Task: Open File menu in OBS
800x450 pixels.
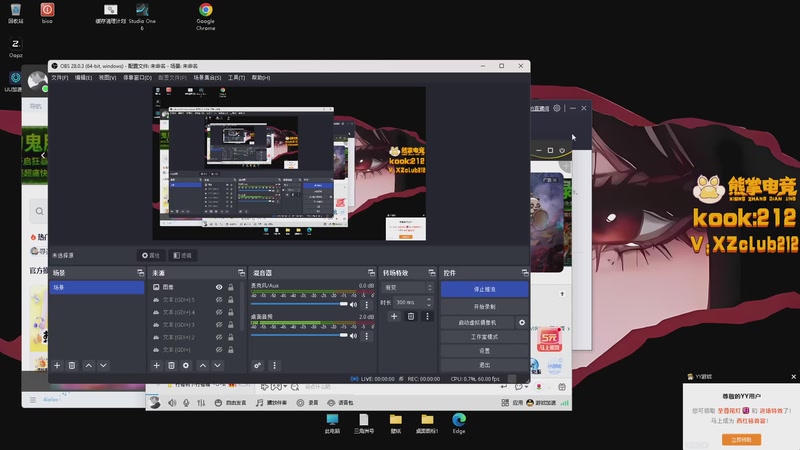Action: tap(60, 78)
